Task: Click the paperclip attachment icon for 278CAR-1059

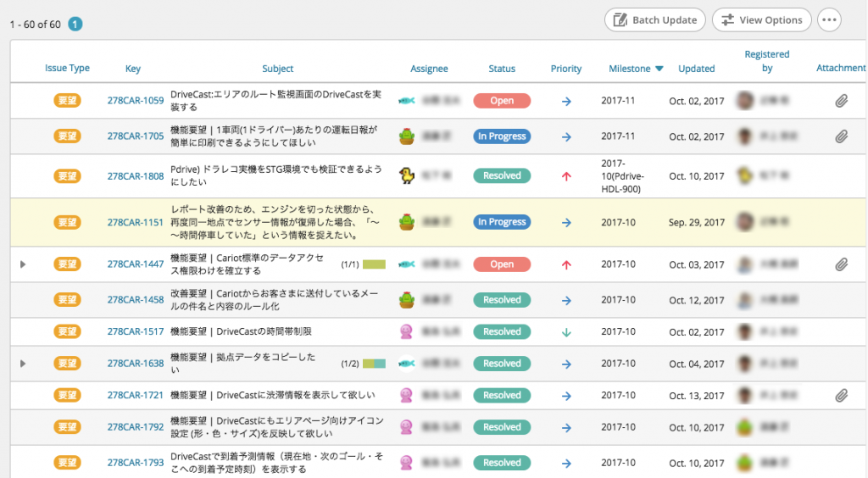Action: pos(841,101)
